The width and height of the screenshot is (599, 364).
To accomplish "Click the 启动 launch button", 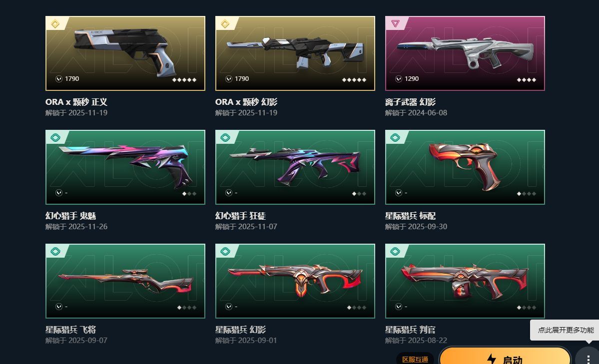I will (x=505, y=356).
